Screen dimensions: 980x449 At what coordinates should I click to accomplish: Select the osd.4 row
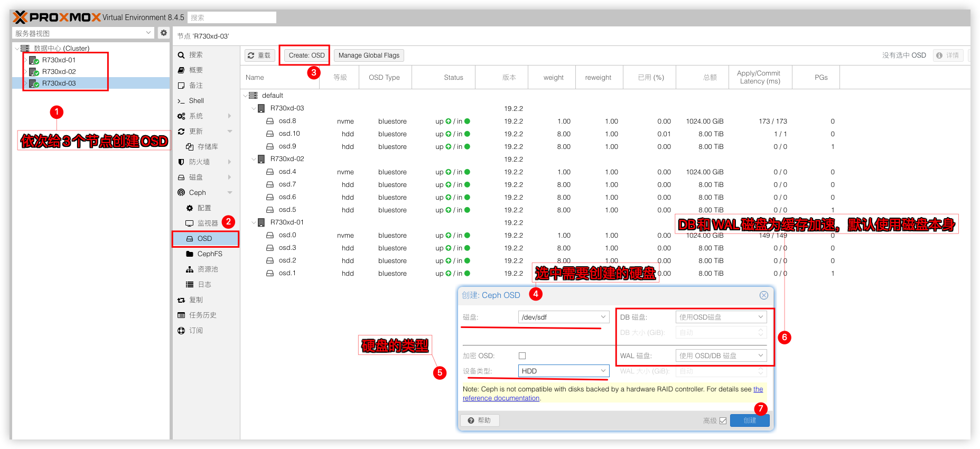coord(605,172)
